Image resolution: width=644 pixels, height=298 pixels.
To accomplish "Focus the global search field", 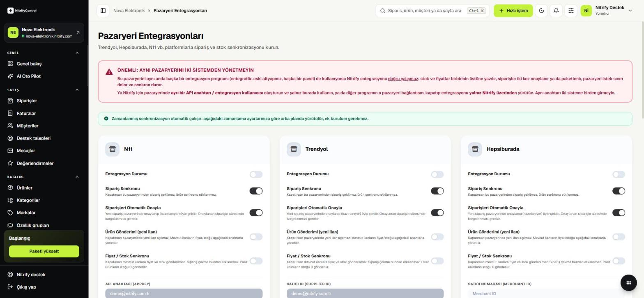I will (432, 11).
